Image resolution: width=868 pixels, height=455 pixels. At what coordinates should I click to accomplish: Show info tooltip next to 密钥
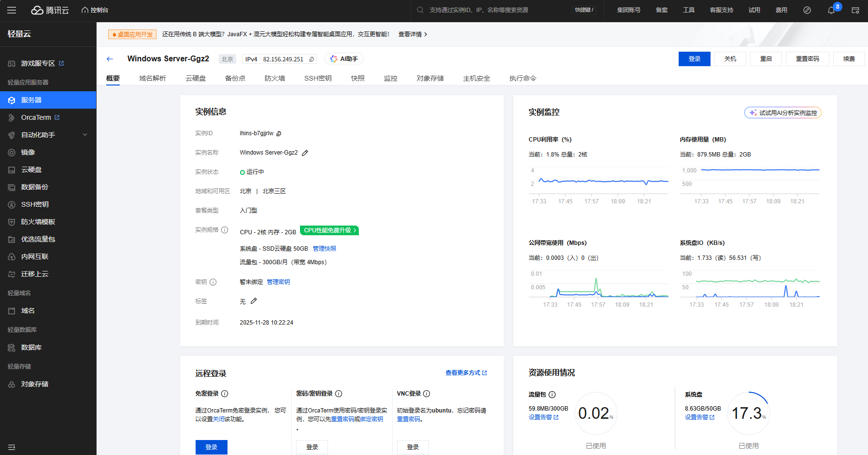point(213,282)
